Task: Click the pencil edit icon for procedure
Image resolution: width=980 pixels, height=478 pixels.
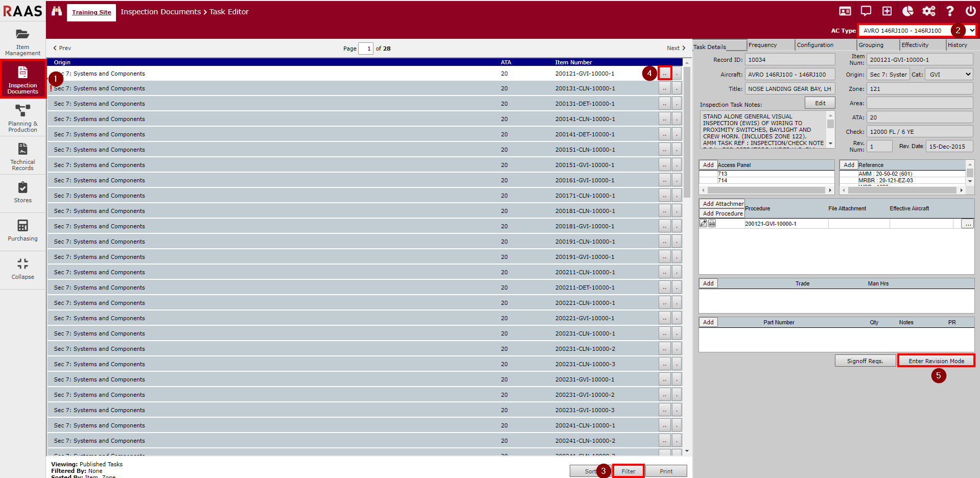Action: [x=704, y=223]
